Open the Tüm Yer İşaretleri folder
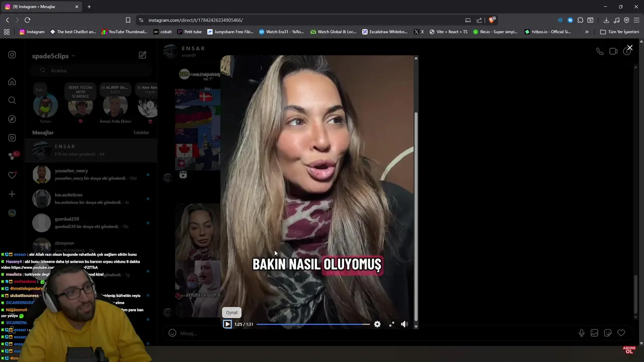 pos(619,32)
